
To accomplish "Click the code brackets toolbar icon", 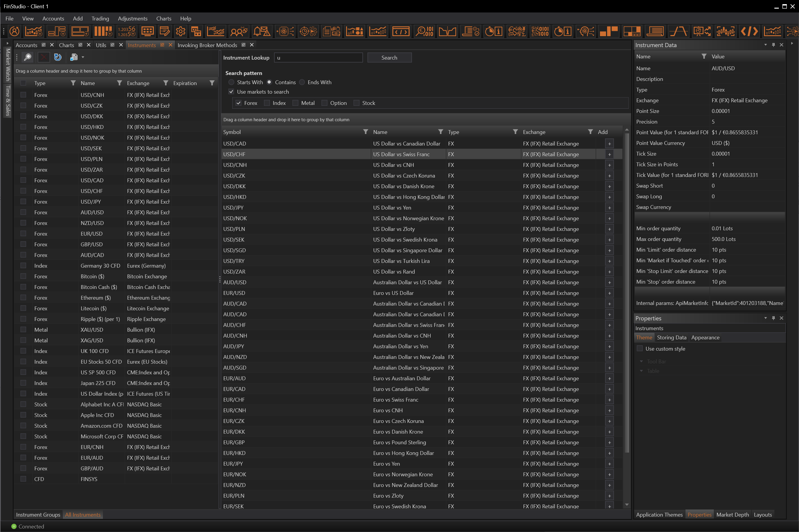I will (x=749, y=31).
